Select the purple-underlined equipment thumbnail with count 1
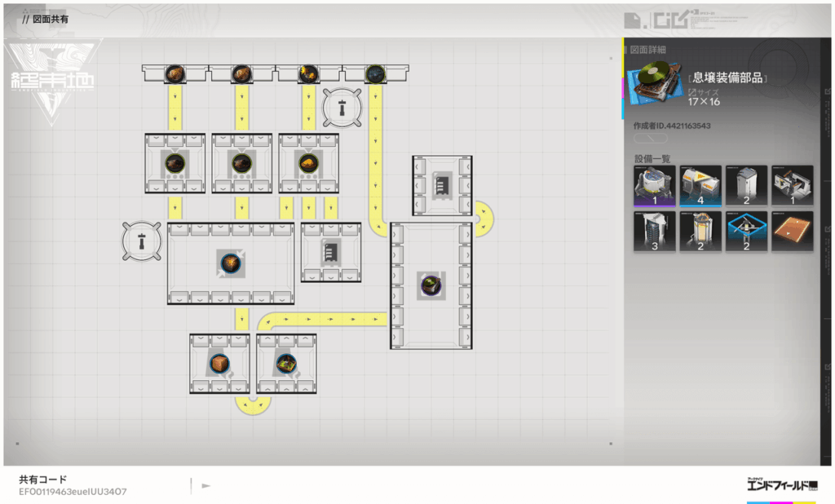The height and width of the screenshot is (504, 835). coord(655,185)
